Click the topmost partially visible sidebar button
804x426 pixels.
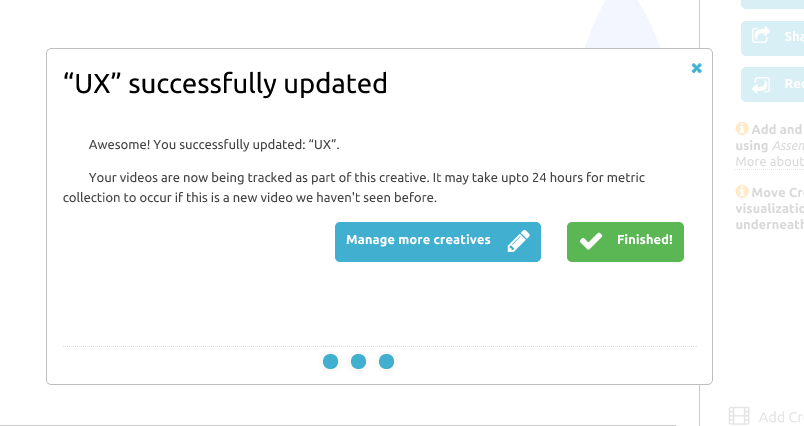(x=772, y=4)
